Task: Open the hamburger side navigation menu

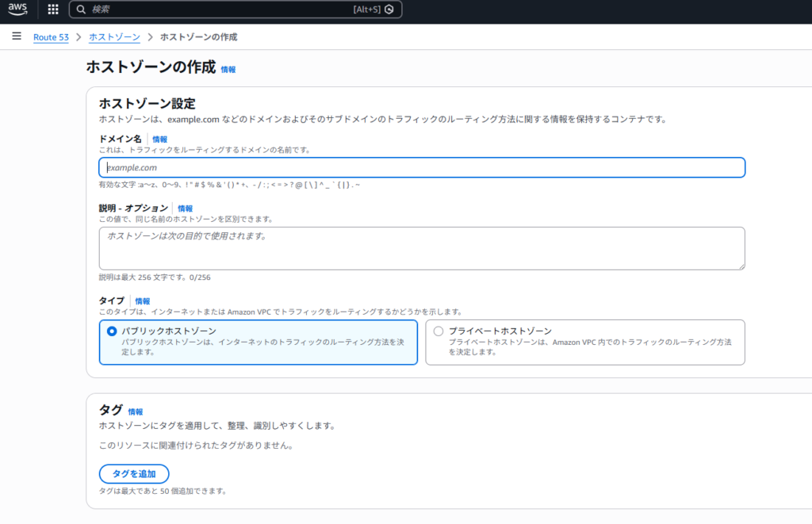Action: click(x=16, y=36)
